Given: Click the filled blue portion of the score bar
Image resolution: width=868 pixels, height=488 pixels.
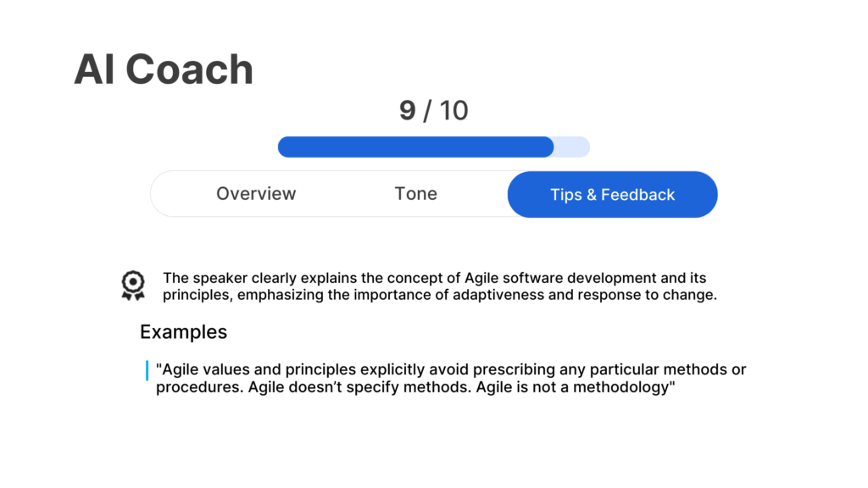Looking at the screenshot, I should point(415,147).
